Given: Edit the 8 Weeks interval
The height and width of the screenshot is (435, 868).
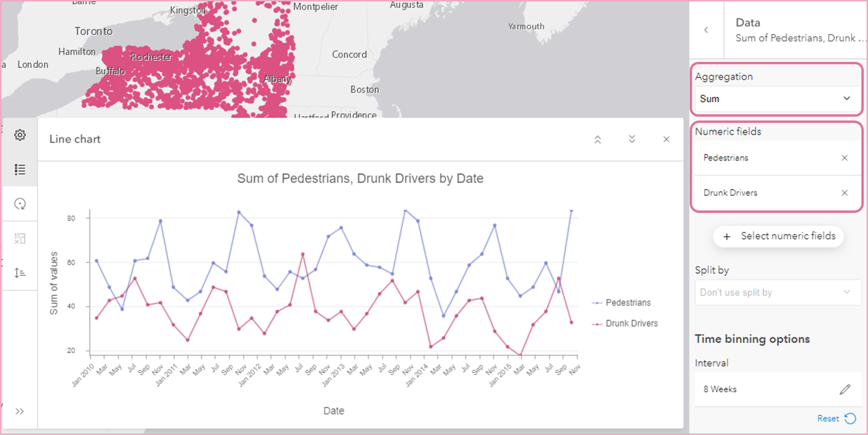Looking at the screenshot, I should coord(845,389).
